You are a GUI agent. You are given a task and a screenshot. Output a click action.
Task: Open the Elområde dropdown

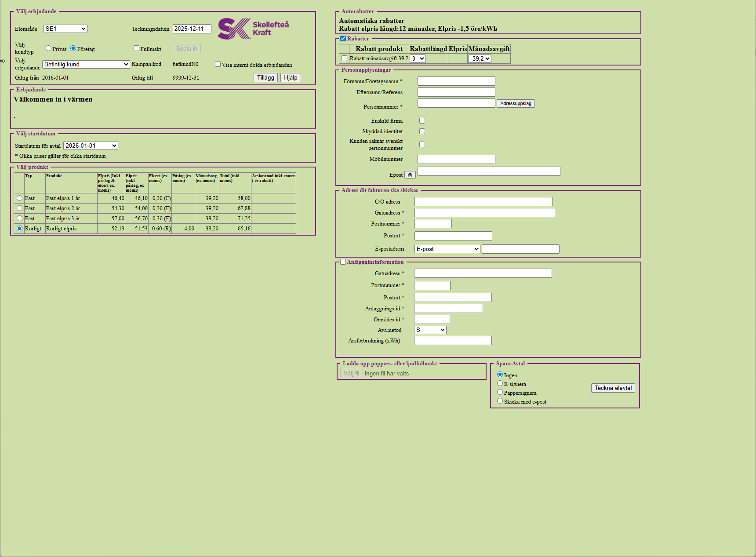[x=65, y=29]
